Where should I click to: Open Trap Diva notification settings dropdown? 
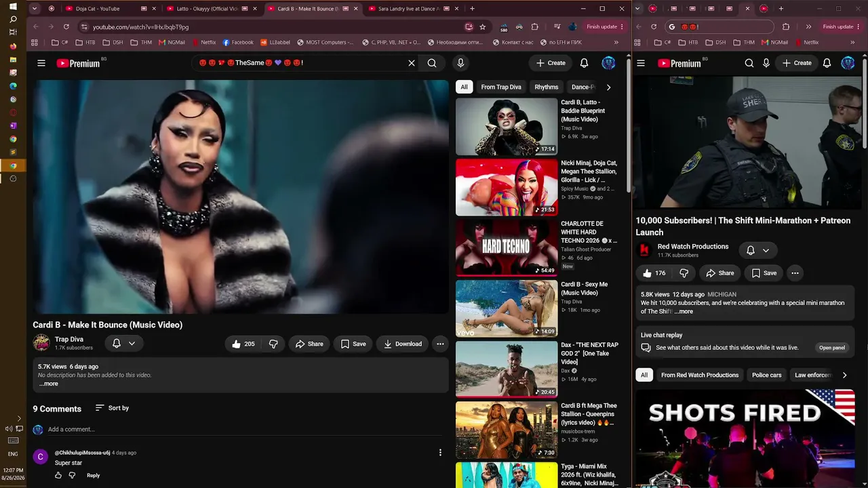click(x=123, y=344)
